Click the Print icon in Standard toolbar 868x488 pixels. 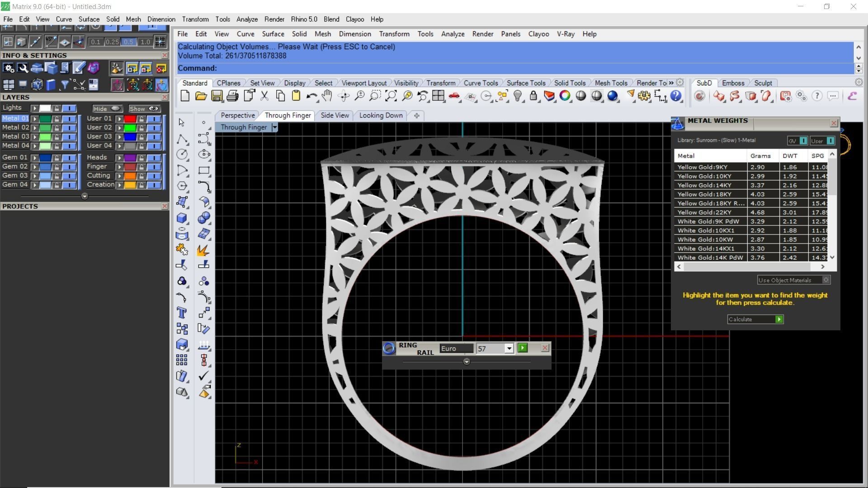pos(232,96)
